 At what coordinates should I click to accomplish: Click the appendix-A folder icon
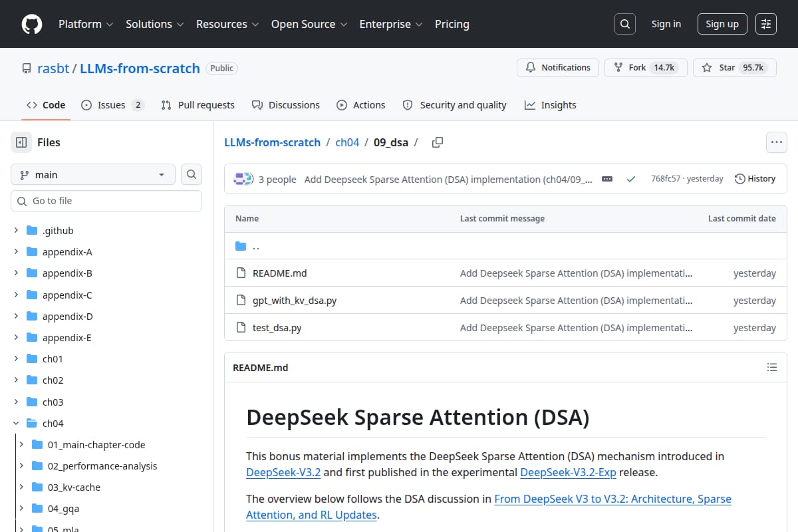coord(31,252)
